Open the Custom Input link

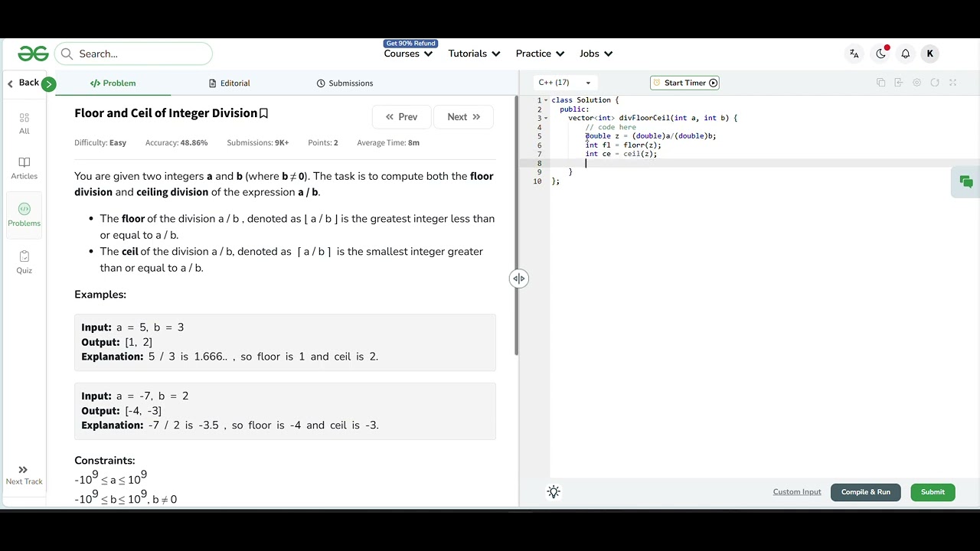pyautogui.click(x=797, y=492)
